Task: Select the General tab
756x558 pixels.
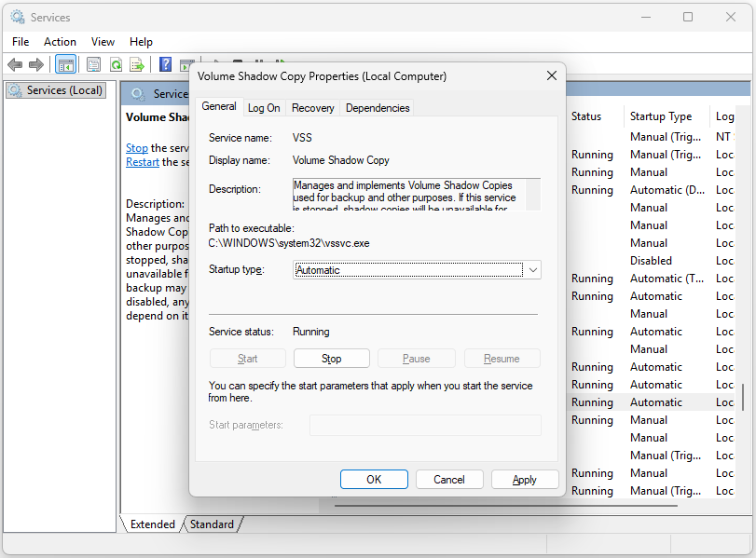Action: click(219, 106)
